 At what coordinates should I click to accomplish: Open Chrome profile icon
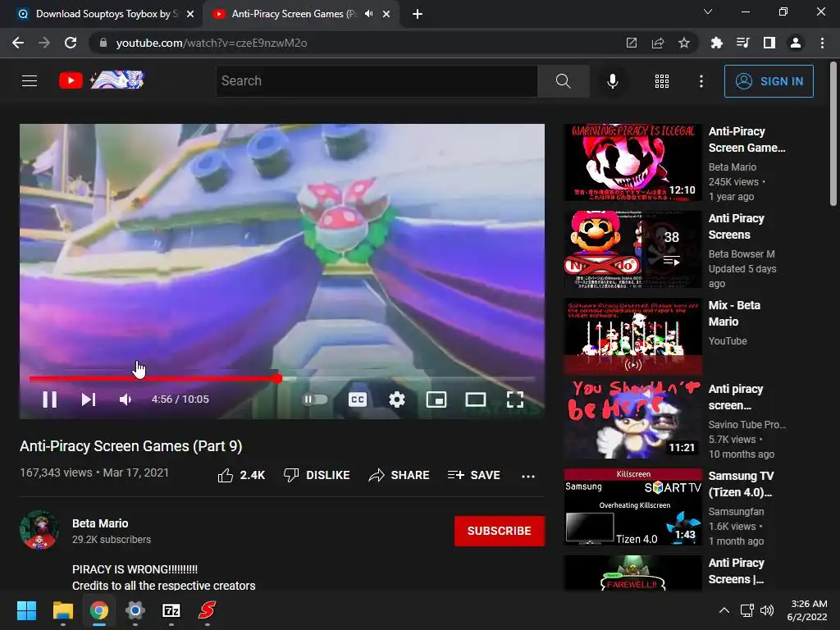click(x=796, y=43)
